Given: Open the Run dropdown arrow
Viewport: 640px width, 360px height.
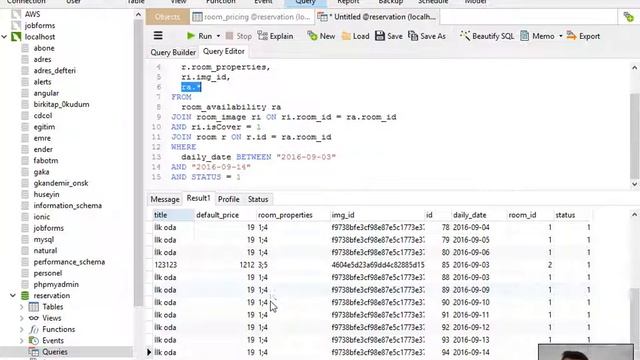Looking at the screenshot, I should [218, 36].
